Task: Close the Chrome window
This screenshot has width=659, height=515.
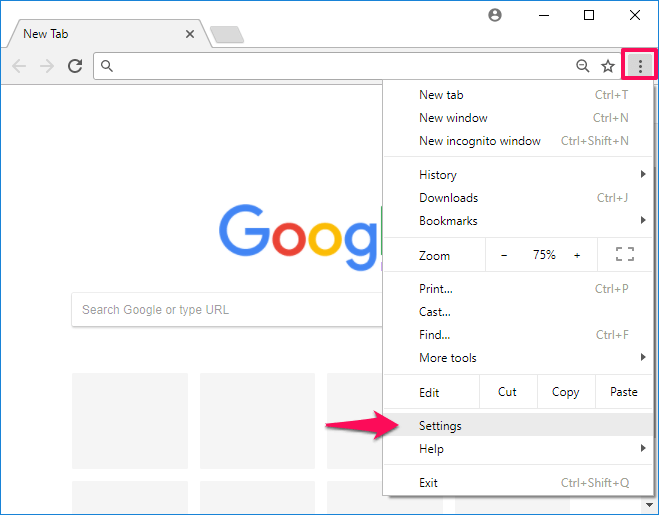Action: pyautogui.click(x=635, y=16)
